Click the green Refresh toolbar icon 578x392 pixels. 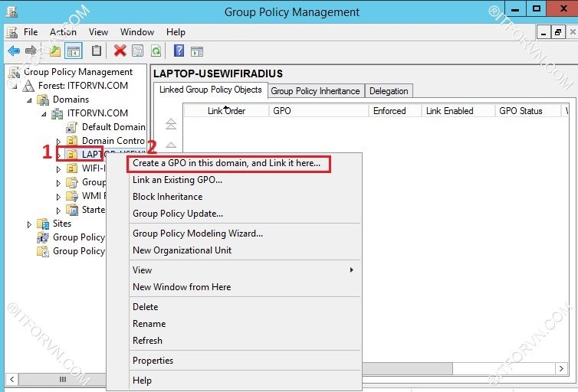(156, 51)
